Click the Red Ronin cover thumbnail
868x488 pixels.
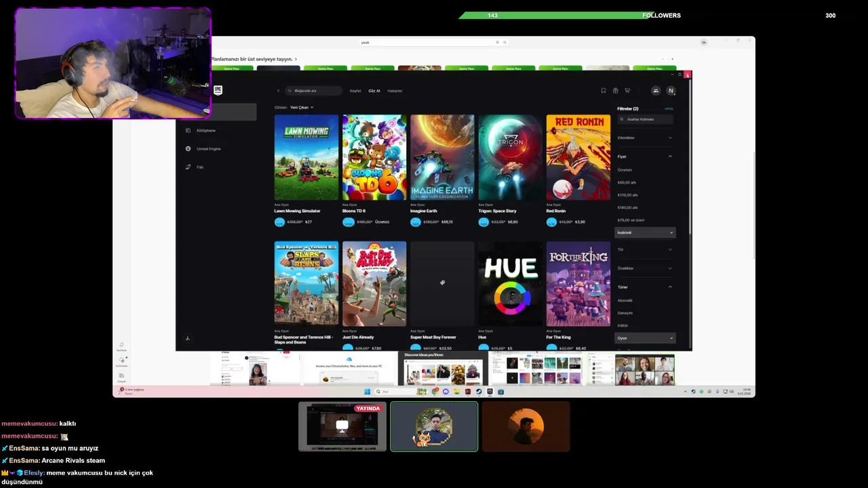click(x=578, y=157)
